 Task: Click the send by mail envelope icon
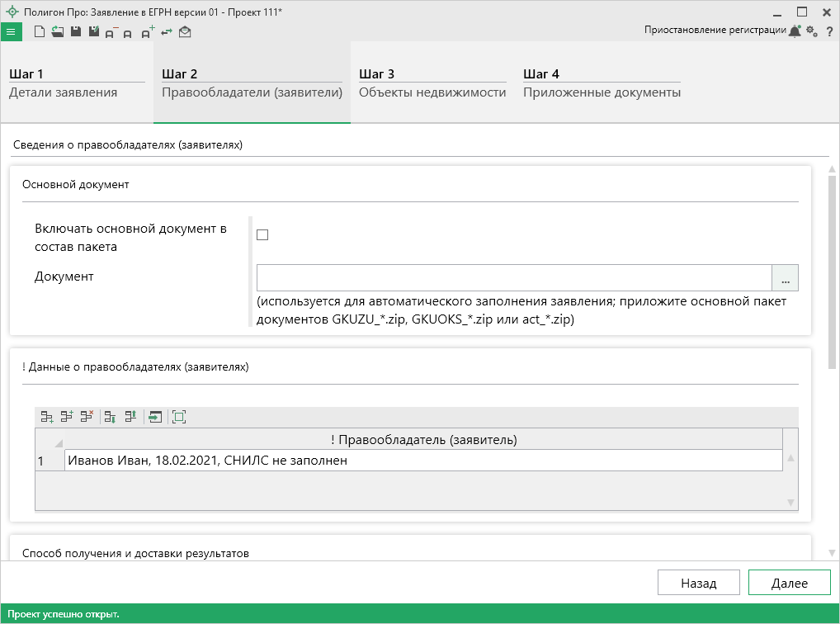coord(185,32)
